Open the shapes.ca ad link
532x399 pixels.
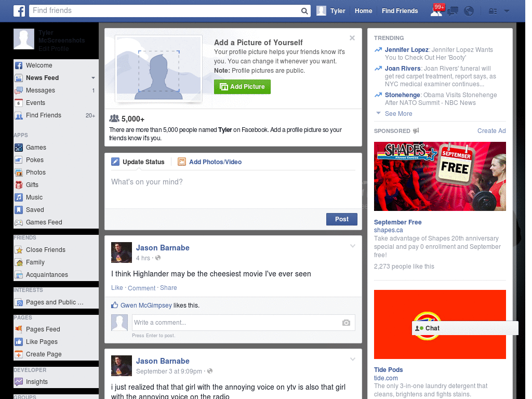click(x=388, y=230)
